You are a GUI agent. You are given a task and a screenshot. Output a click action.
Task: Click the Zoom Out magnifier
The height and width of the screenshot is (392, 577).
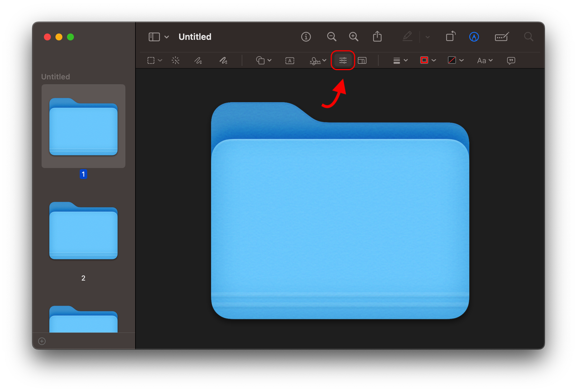pos(332,37)
